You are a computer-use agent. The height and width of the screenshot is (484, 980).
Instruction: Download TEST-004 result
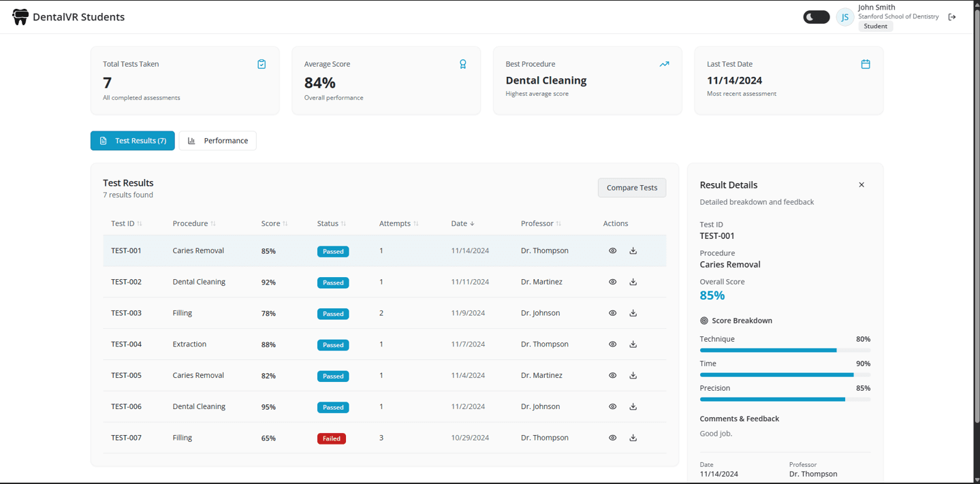point(633,344)
